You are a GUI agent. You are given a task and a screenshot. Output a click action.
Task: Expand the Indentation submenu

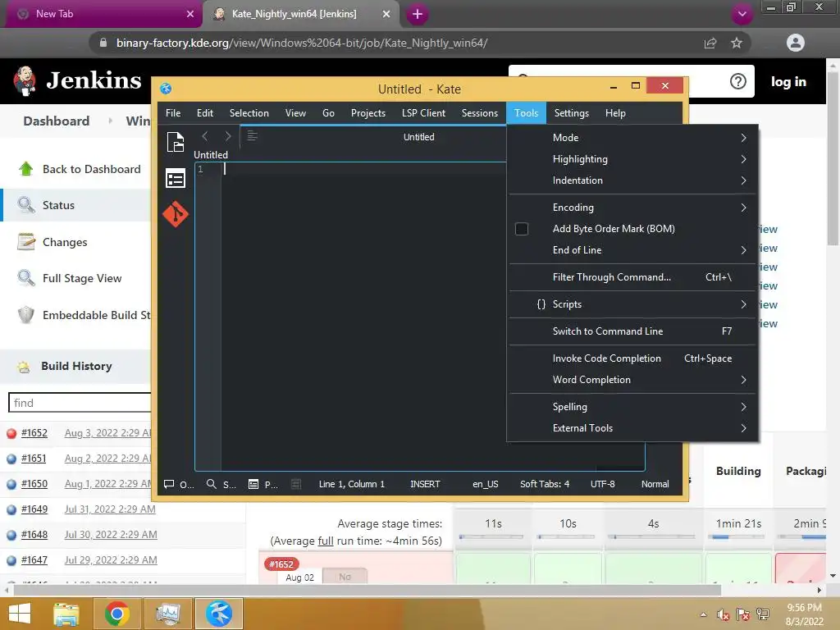point(632,180)
